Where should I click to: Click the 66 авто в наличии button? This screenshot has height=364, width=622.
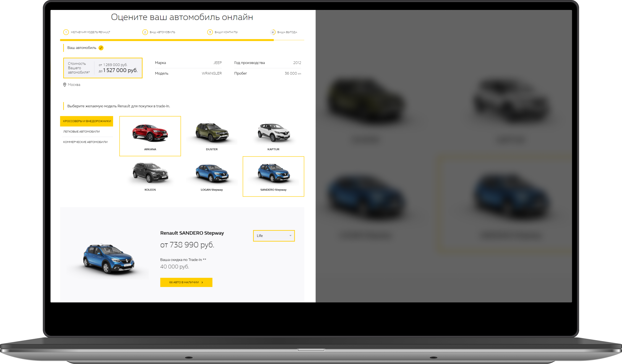coord(186,282)
